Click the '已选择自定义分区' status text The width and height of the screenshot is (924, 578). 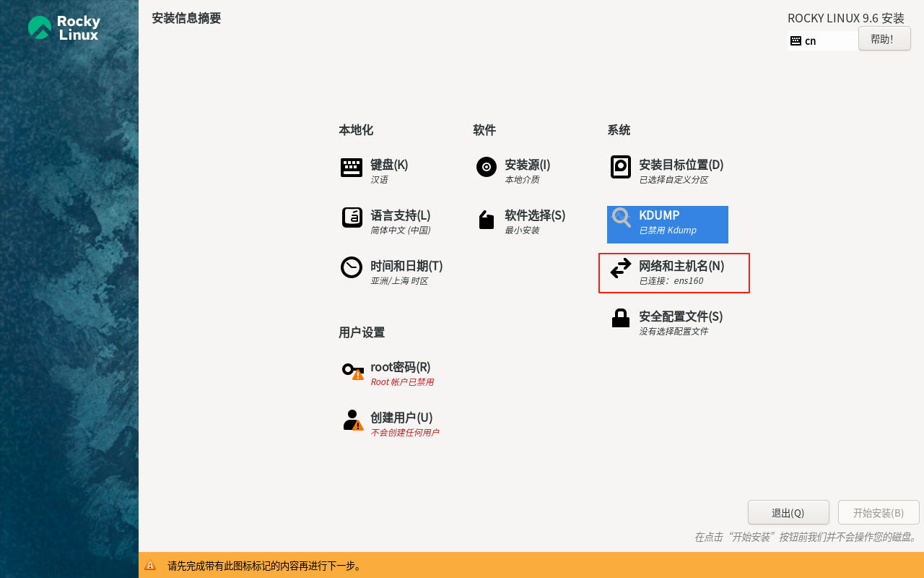[x=674, y=180]
